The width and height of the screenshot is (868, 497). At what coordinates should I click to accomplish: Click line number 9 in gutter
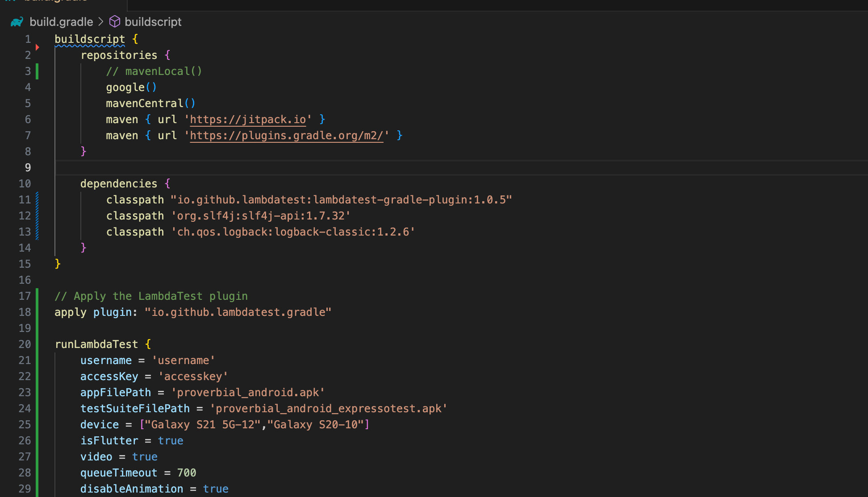point(28,168)
